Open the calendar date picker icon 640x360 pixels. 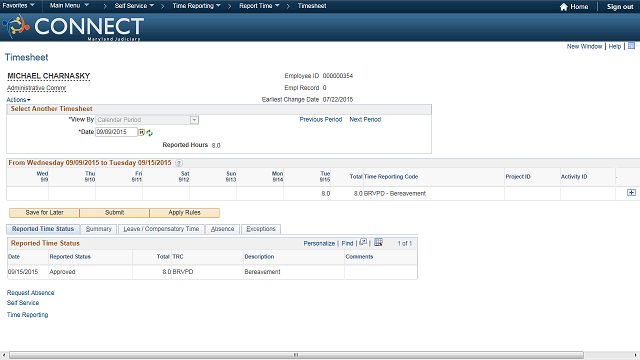(x=141, y=132)
